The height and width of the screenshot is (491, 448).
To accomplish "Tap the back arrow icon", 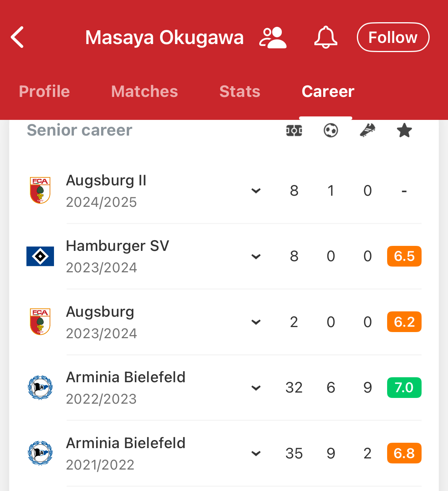I will tap(18, 37).
